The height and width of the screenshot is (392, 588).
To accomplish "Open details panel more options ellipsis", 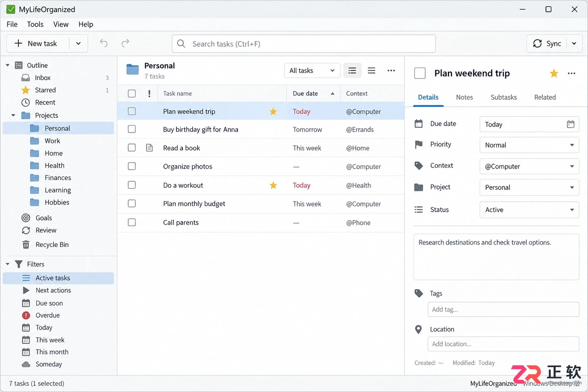I will [572, 73].
